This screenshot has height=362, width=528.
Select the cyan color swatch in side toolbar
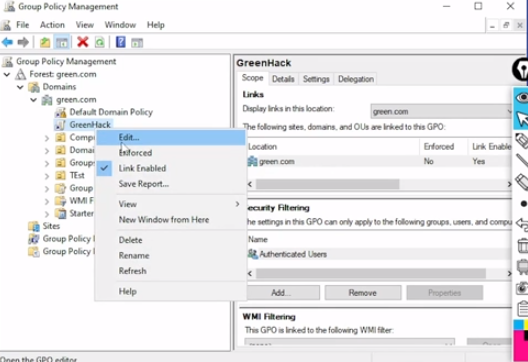519,325
